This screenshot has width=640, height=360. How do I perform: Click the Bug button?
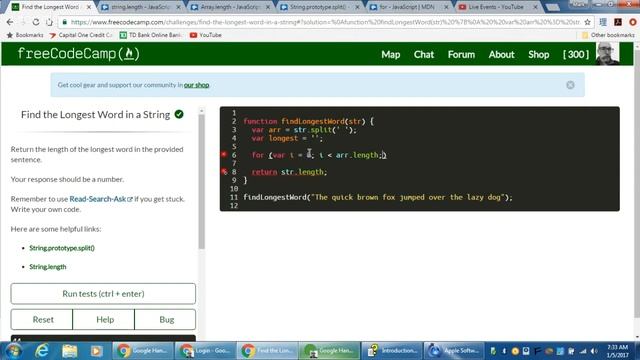pos(166,320)
